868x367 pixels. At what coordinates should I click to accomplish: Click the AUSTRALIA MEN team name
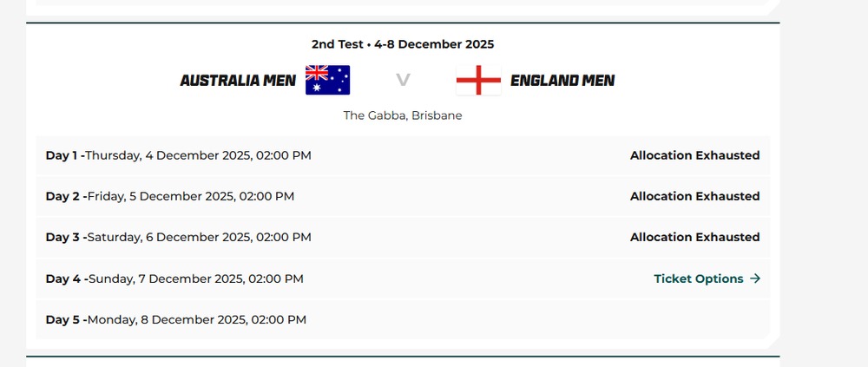(238, 81)
